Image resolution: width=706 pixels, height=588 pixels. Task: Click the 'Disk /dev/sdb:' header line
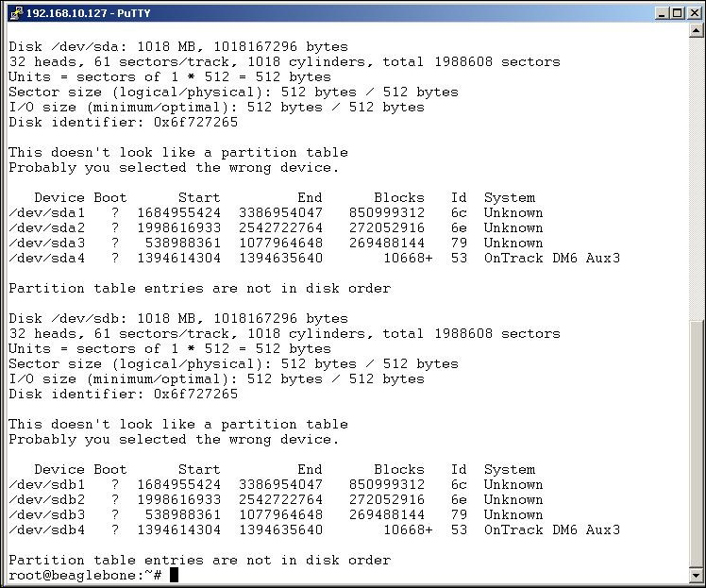[x=178, y=319]
